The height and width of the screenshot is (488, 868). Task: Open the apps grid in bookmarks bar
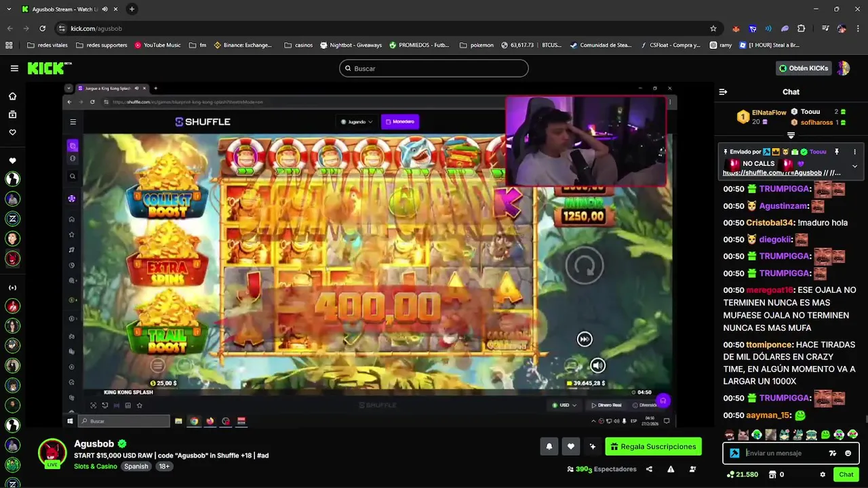tap(9, 45)
